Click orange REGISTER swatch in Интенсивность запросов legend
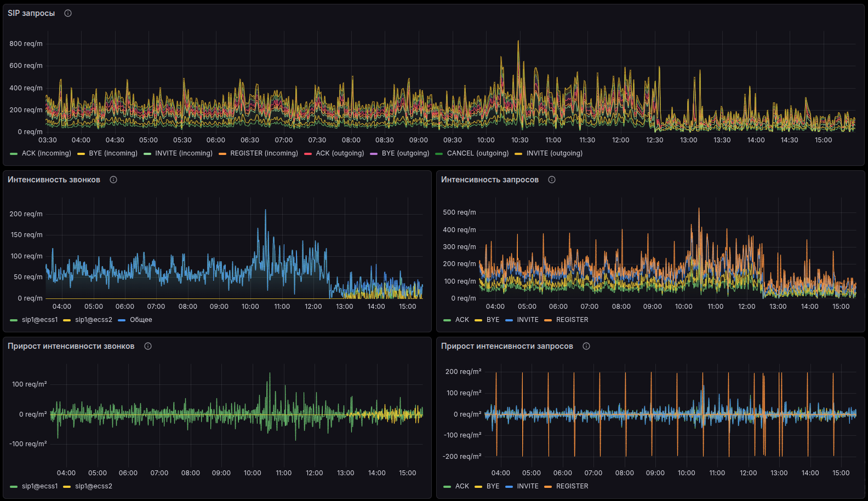This screenshot has width=868, height=501. point(548,320)
